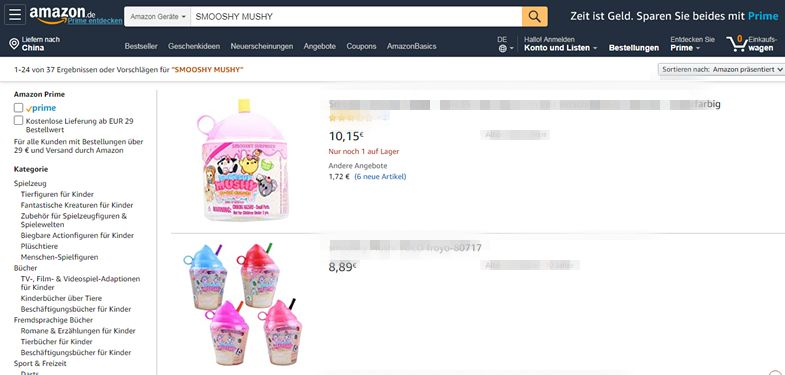Click the Prime entdecken link under logo

coord(95,21)
